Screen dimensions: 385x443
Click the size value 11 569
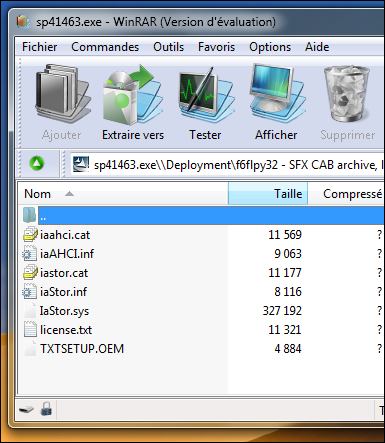coord(285,235)
